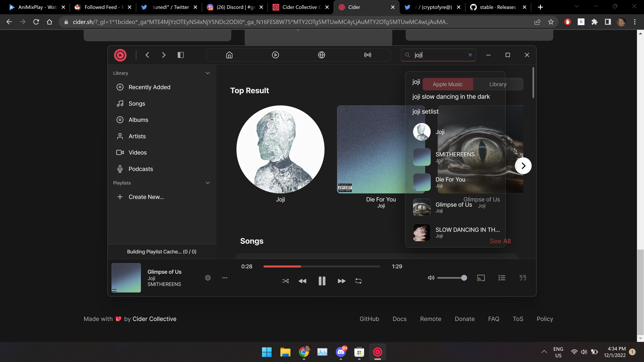Toggle repeat mode
644x362 pixels.
[x=358, y=281]
